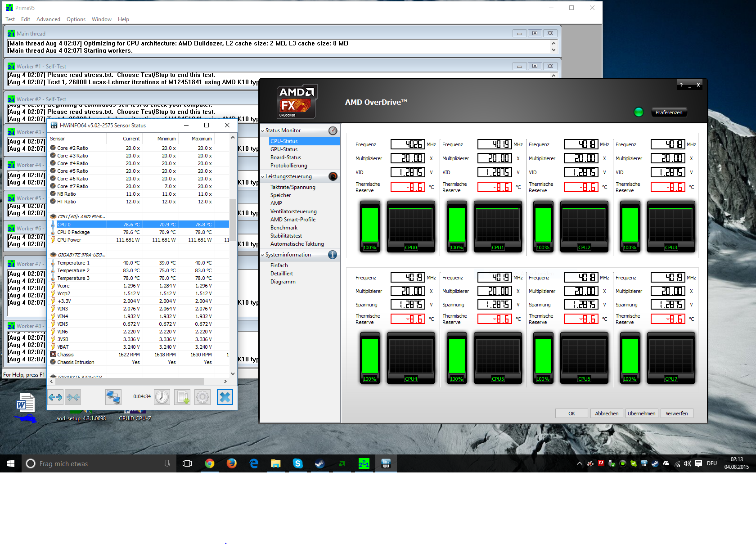Open the gear settings button in HWiNFO

tap(202, 397)
